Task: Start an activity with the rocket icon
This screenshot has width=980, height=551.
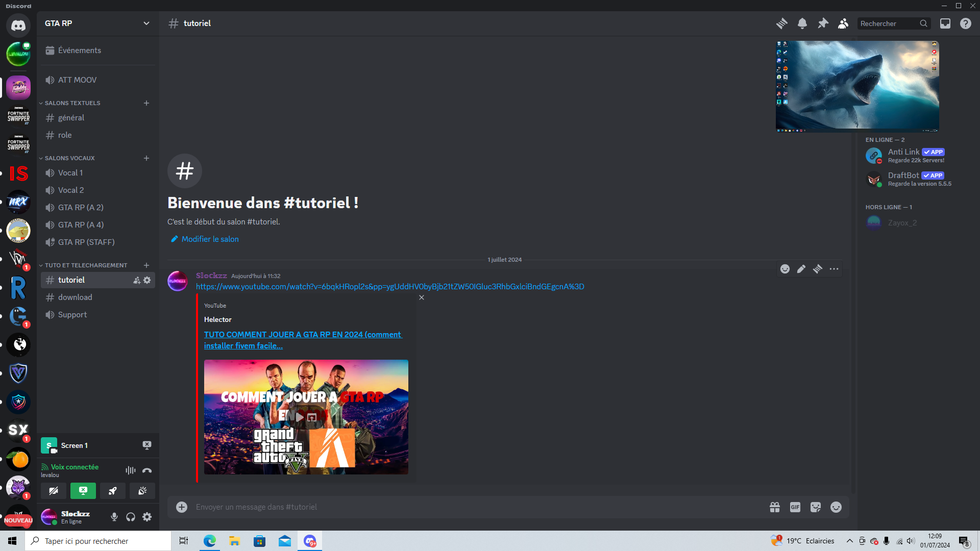Action: (x=113, y=491)
